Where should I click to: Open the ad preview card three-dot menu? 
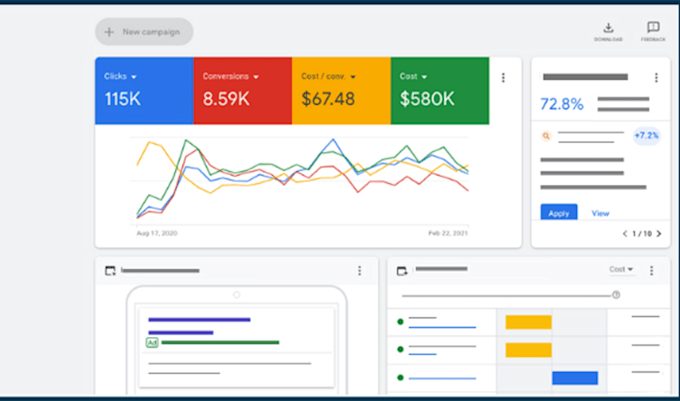[x=360, y=271]
